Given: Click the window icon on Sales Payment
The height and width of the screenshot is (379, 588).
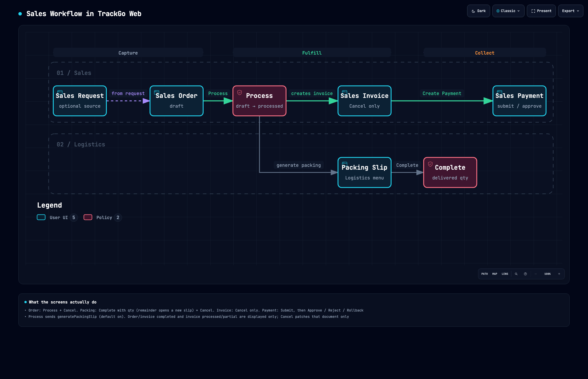Looking at the screenshot, I should click(x=500, y=92).
